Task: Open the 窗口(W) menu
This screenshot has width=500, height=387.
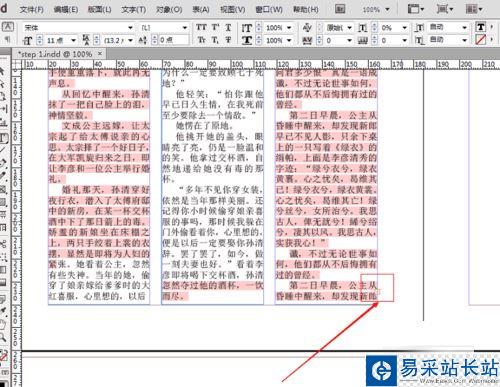Action: [269, 9]
